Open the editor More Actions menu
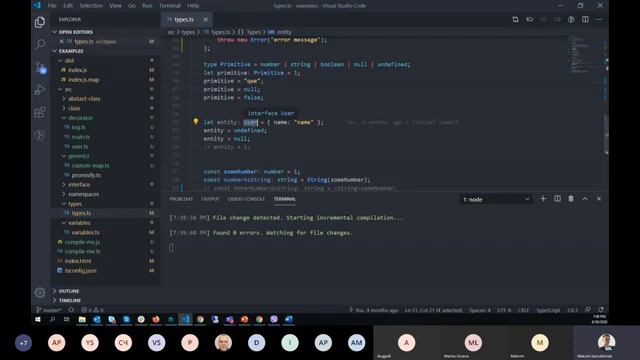Viewport: 640px width, 360px height. point(599,19)
